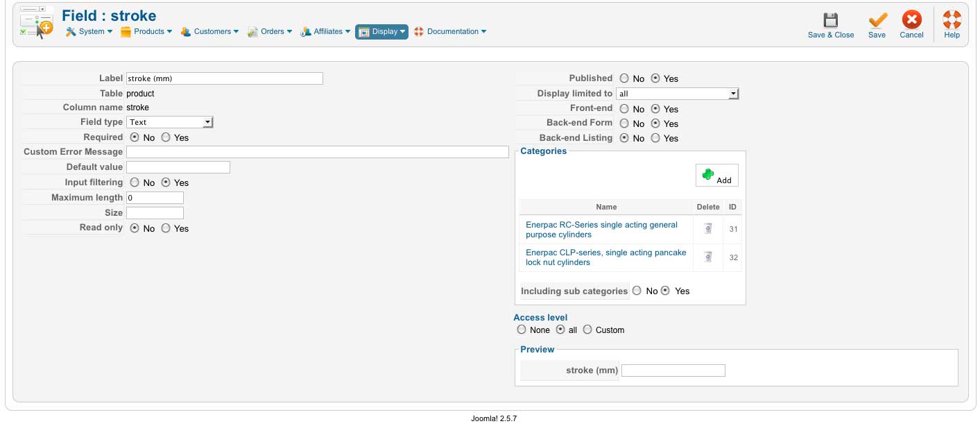Click the Save checkmark icon
This screenshot has width=980, height=426.
point(877,20)
